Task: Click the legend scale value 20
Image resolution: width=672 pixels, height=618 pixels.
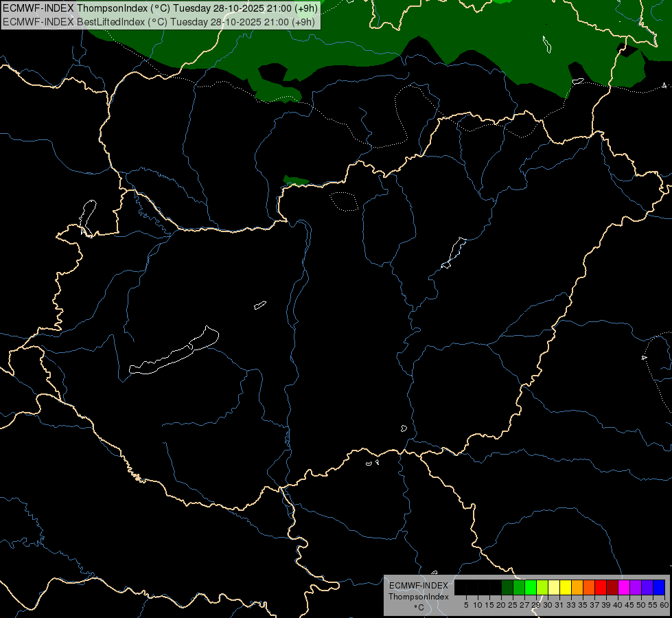Action: [x=501, y=605]
